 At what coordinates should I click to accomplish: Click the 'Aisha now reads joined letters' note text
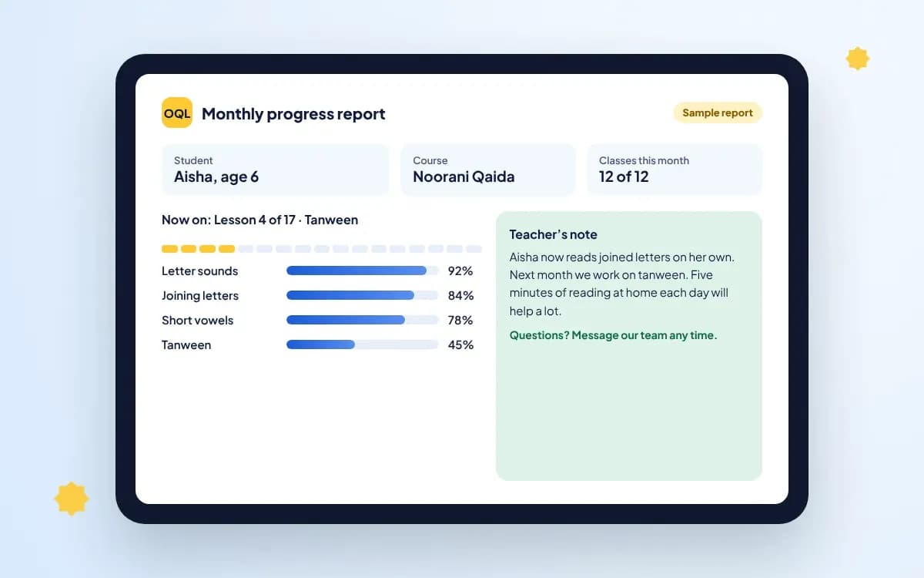(621, 284)
